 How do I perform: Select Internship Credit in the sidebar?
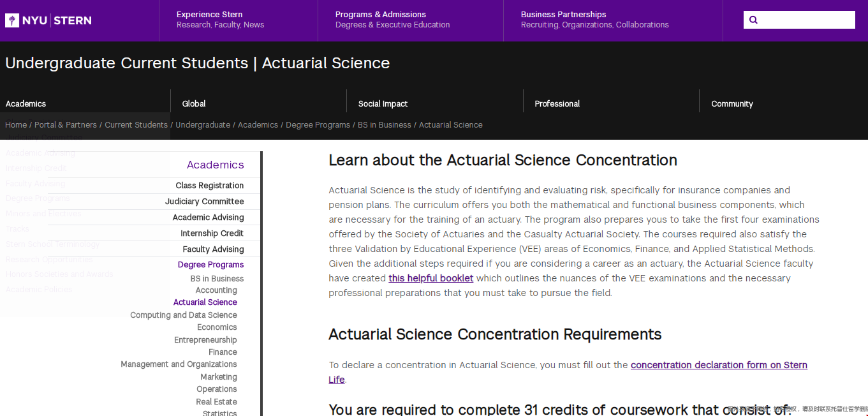pos(212,234)
